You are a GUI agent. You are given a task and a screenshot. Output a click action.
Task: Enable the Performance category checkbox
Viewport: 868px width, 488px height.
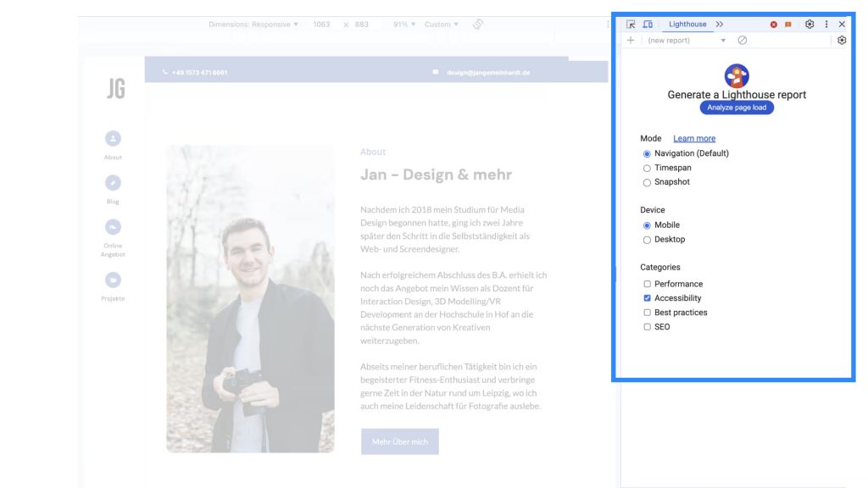click(x=648, y=284)
